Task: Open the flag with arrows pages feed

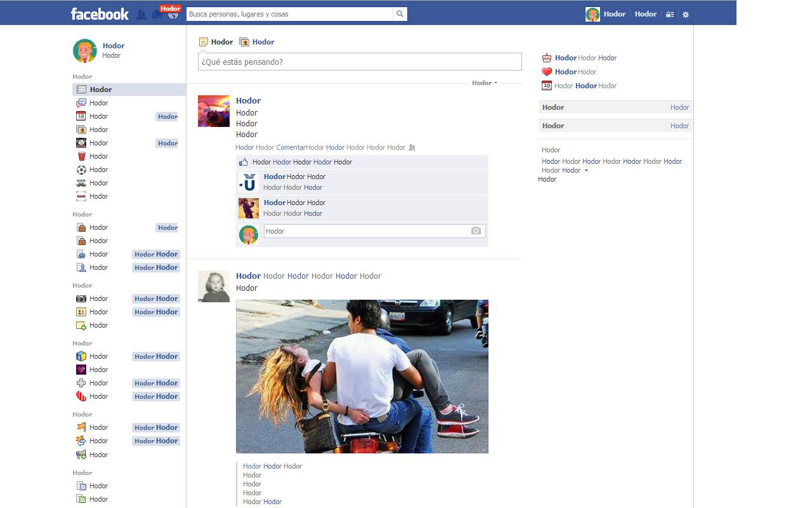Action: (x=81, y=441)
